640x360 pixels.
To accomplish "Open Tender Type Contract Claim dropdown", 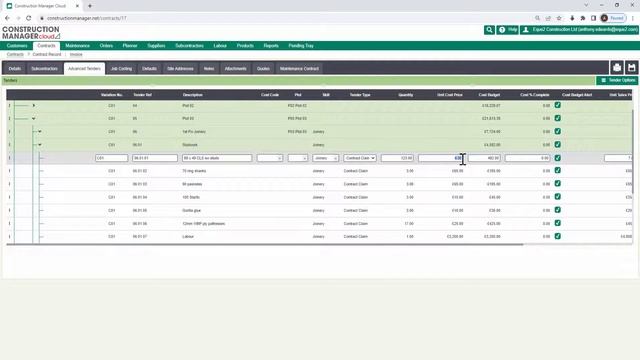I will 360,158.
